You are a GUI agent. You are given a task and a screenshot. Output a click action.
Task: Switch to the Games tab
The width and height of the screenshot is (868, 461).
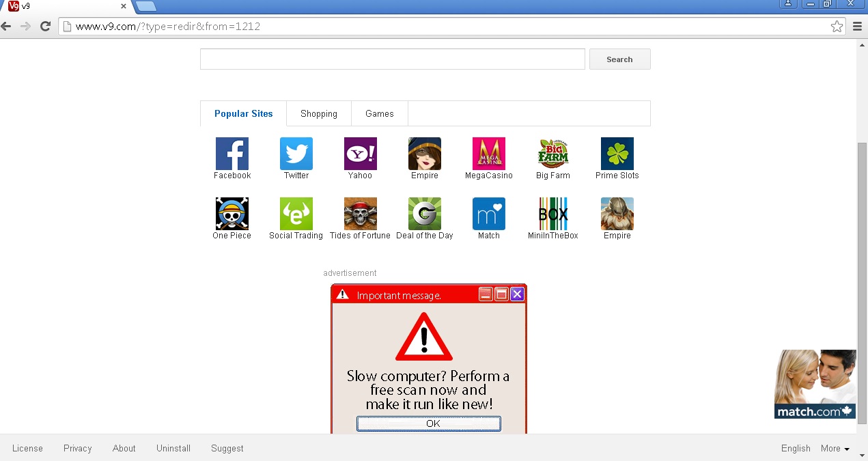[380, 114]
